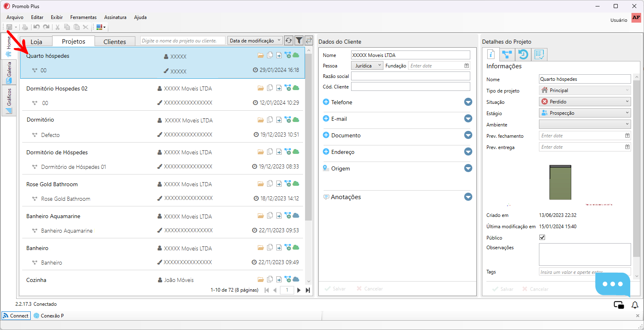Select the information tab in Detalhes do Projeto

tap(491, 55)
